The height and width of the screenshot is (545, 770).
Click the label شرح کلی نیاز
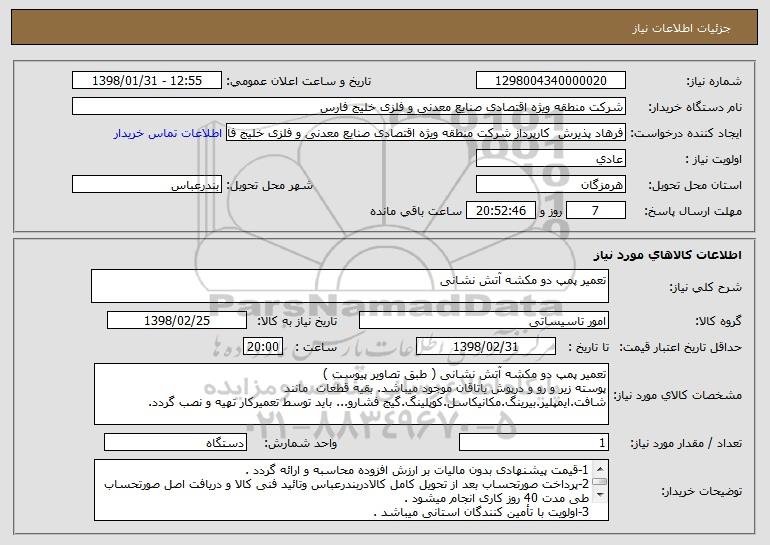tap(706, 288)
